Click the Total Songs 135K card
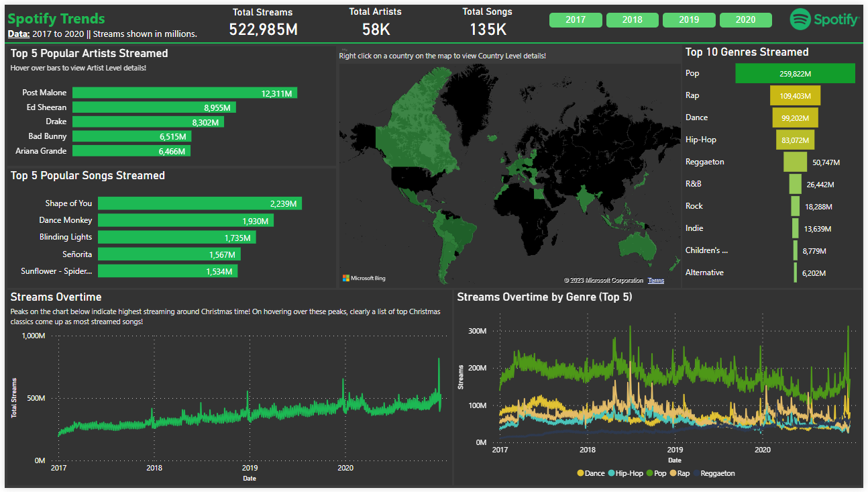This screenshot has width=868, height=492. coord(487,22)
